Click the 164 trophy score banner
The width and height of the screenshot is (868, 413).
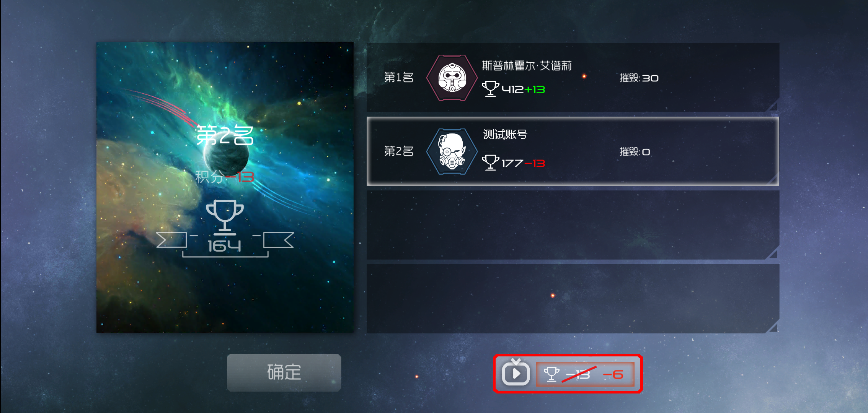click(225, 245)
